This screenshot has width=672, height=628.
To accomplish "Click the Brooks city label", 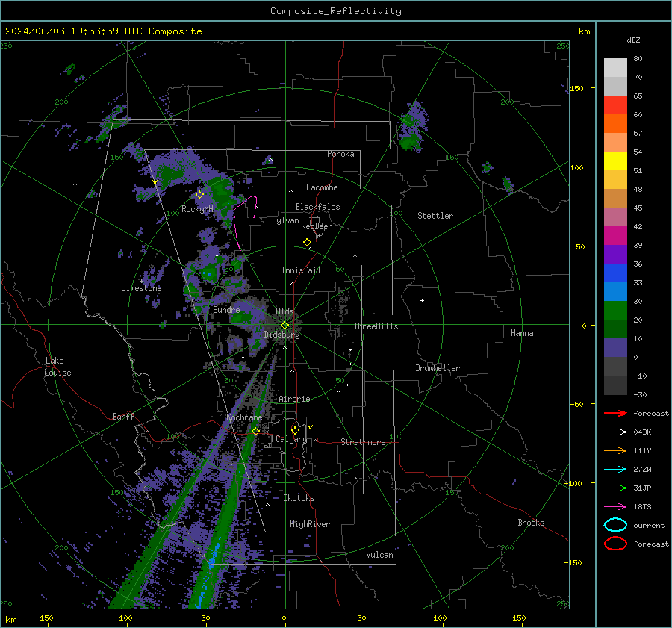I will [x=531, y=523].
